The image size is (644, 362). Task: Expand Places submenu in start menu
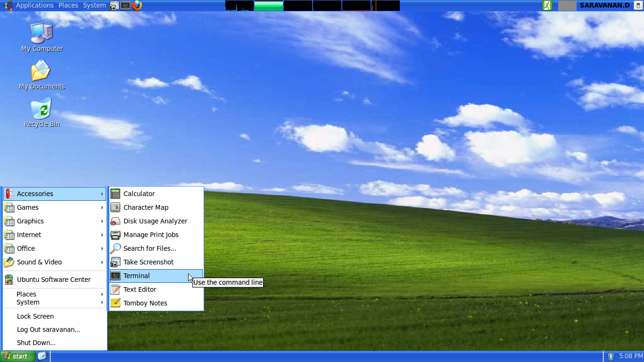click(54, 294)
